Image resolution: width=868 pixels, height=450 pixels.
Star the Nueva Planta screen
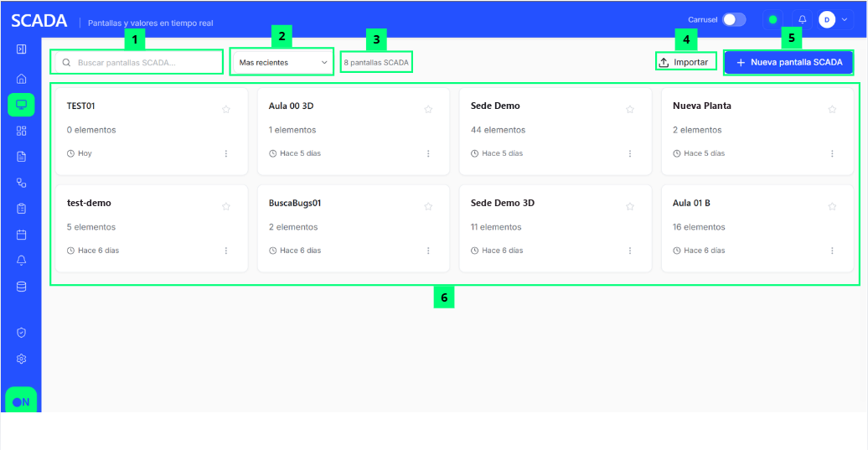click(832, 110)
